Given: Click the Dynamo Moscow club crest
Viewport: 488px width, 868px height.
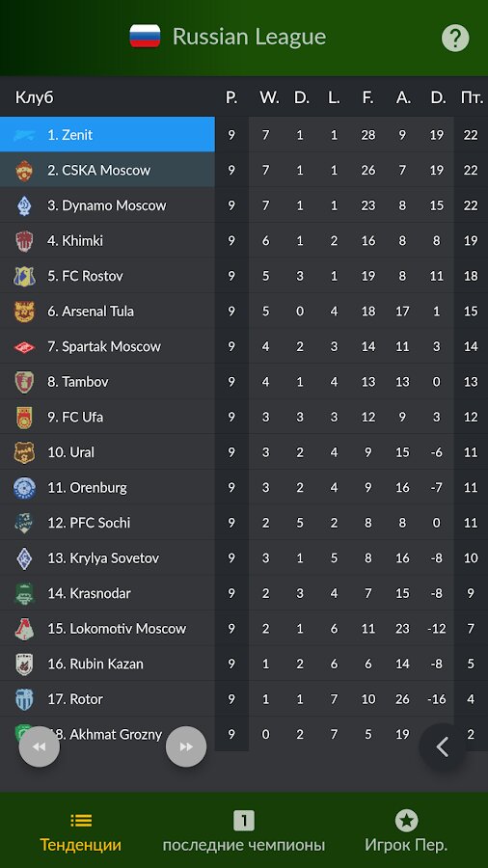Looking at the screenshot, I should click(x=24, y=205).
